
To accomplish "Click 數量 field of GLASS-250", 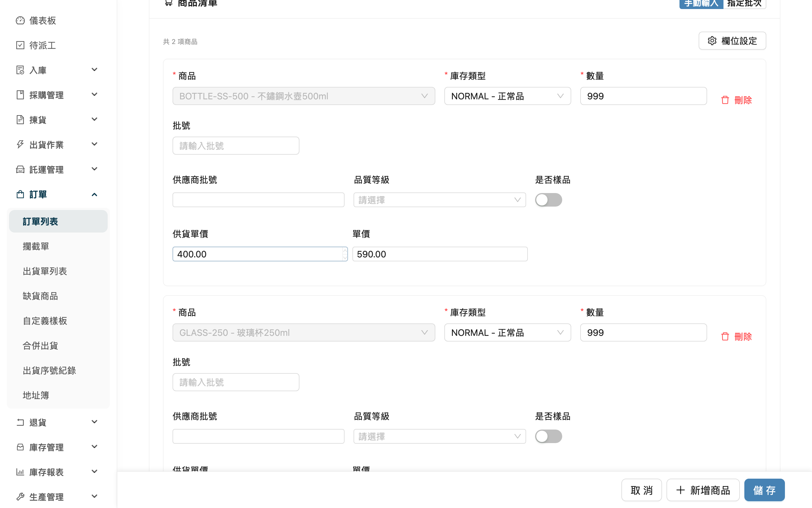I will [643, 333].
